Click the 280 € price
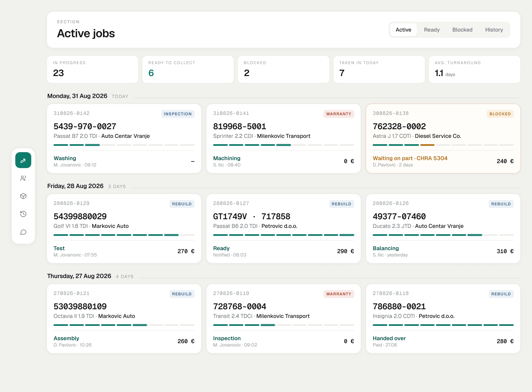Image resolution: width=532 pixels, height=392 pixels. (505, 341)
